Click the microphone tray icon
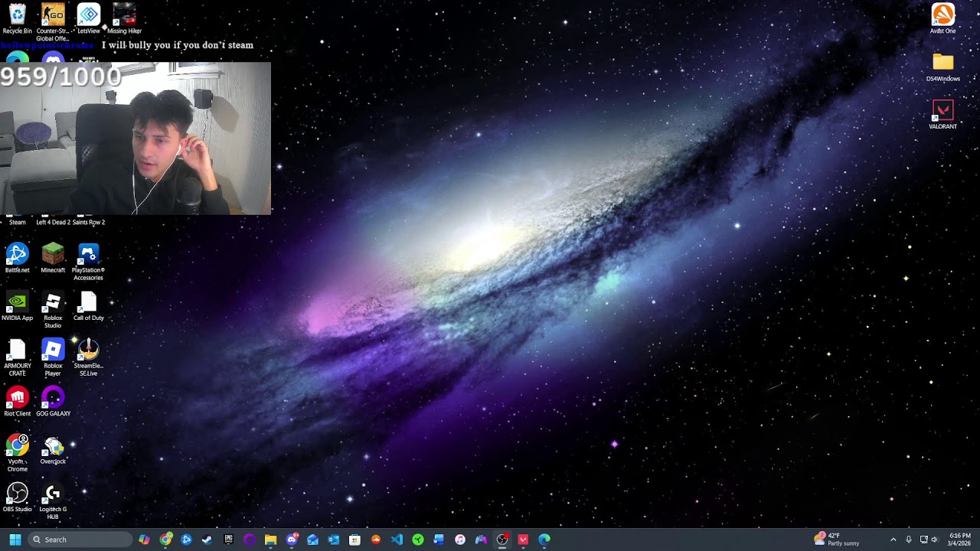 tap(909, 540)
